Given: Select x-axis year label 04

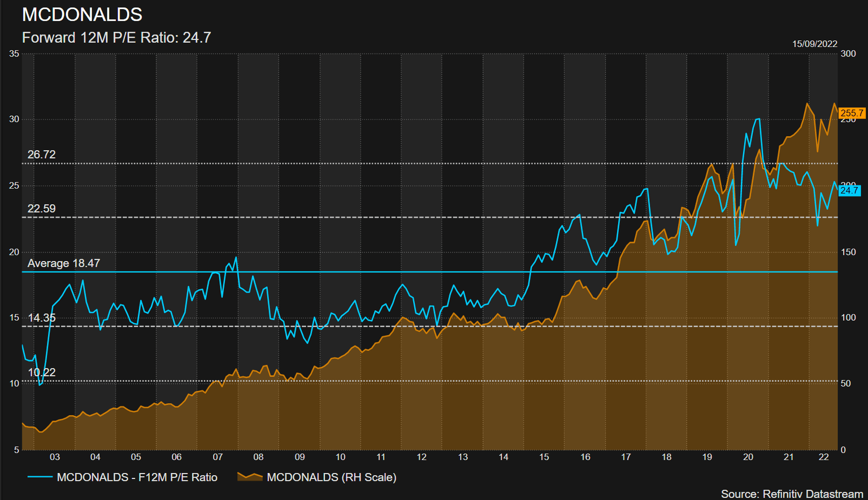Looking at the screenshot, I should coord(96,457).
